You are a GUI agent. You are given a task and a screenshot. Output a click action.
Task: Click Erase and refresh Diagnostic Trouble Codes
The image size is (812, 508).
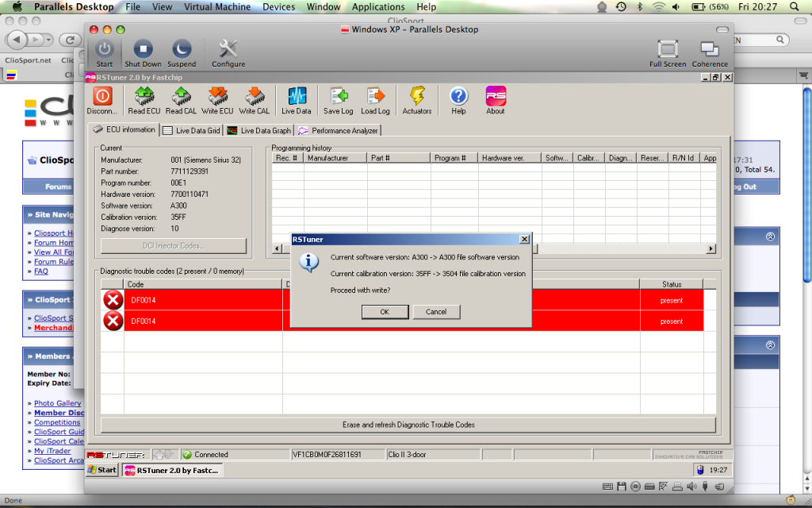click(408, 425)
